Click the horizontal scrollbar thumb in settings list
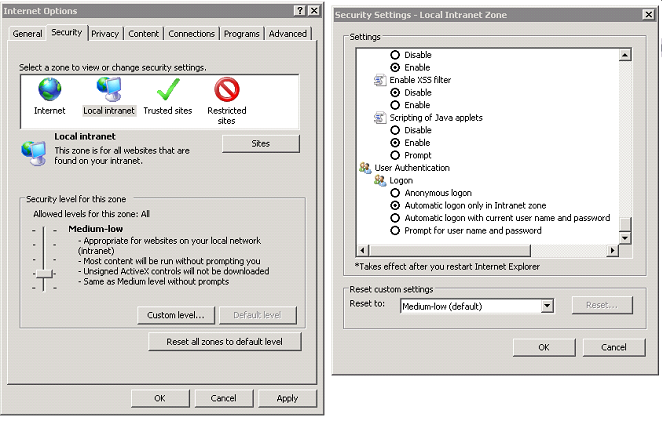 coord(449,251)
